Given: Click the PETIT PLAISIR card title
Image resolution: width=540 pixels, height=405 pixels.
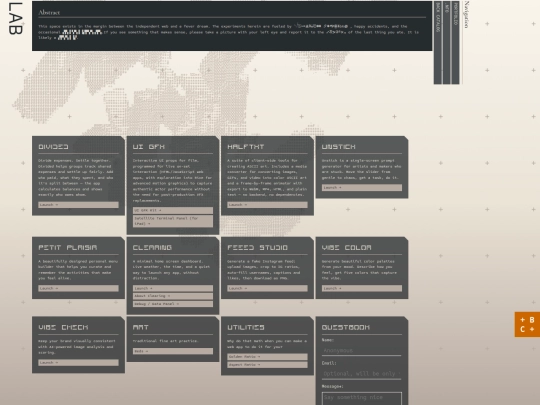Looking at the screenshot, I should pos(68,248).
